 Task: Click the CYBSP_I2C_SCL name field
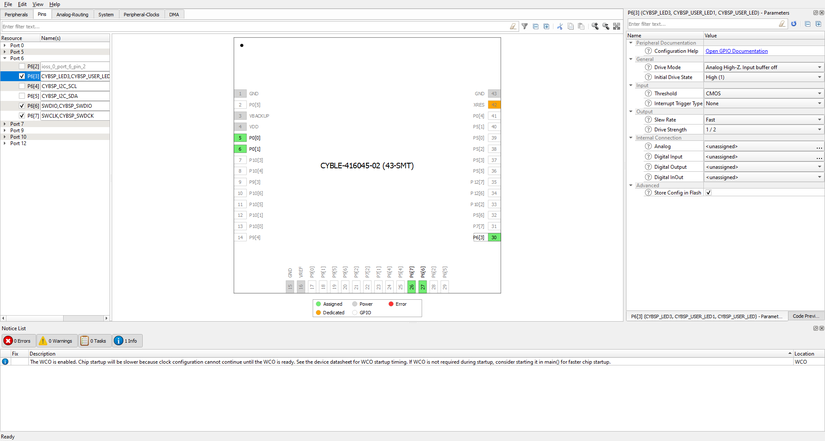click(x=75, y=86)
